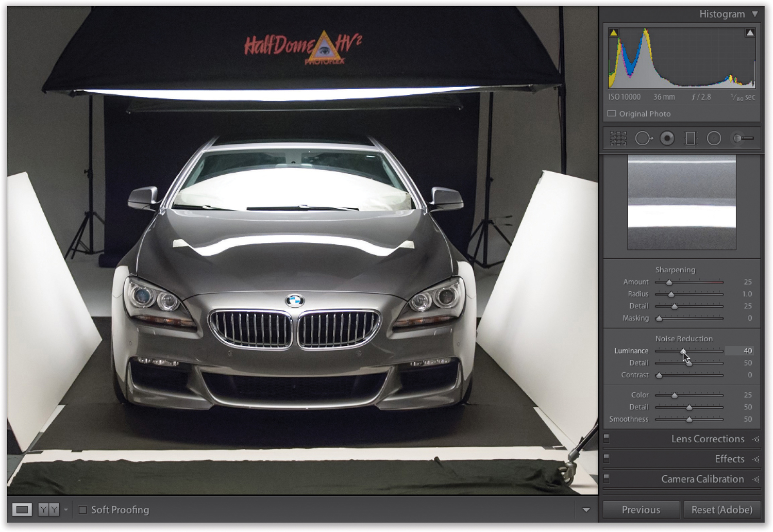Toggle highlight clipping indicator in histogram
The width and height of the screenshot is (773, 532).
pos(750,32)
